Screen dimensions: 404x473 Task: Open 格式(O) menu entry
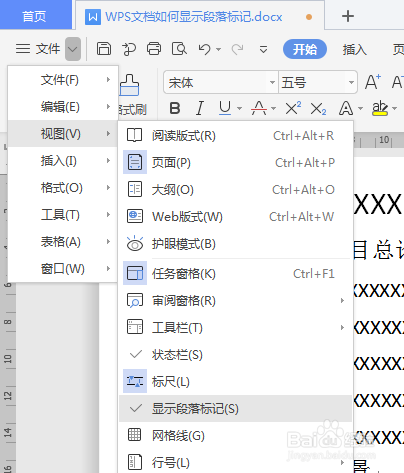(63, 188)
